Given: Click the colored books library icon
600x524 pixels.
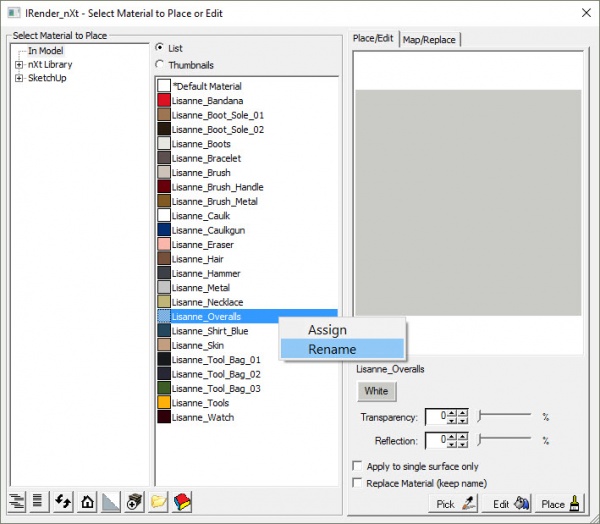Looking at the screenshot, I should pyautogui.click(x=182, y=502).
